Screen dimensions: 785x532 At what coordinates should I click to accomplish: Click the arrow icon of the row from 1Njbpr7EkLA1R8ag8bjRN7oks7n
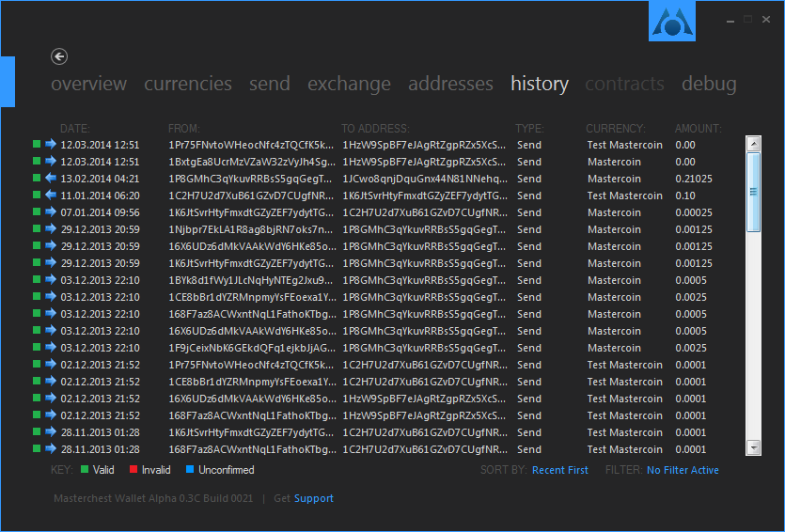[x=51, y=228]
